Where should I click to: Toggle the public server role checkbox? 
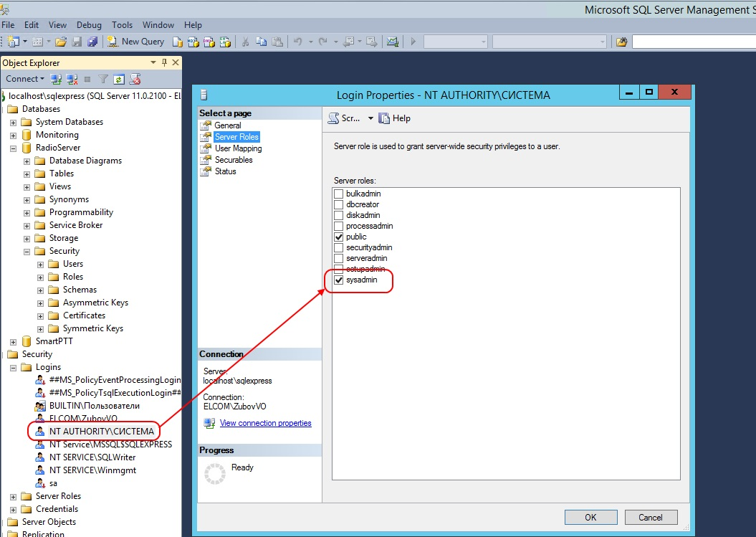click(338, 237)
